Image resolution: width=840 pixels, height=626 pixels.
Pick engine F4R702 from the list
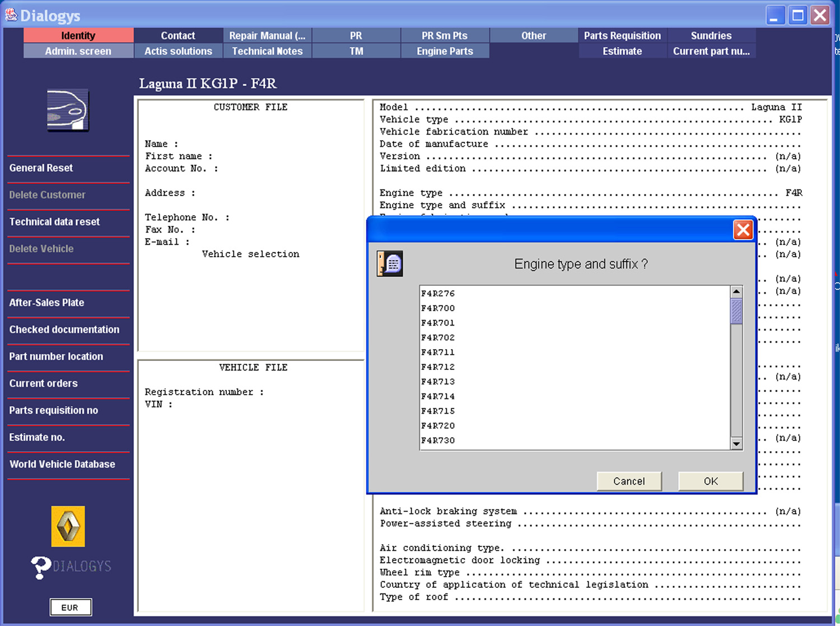(575, 337)
